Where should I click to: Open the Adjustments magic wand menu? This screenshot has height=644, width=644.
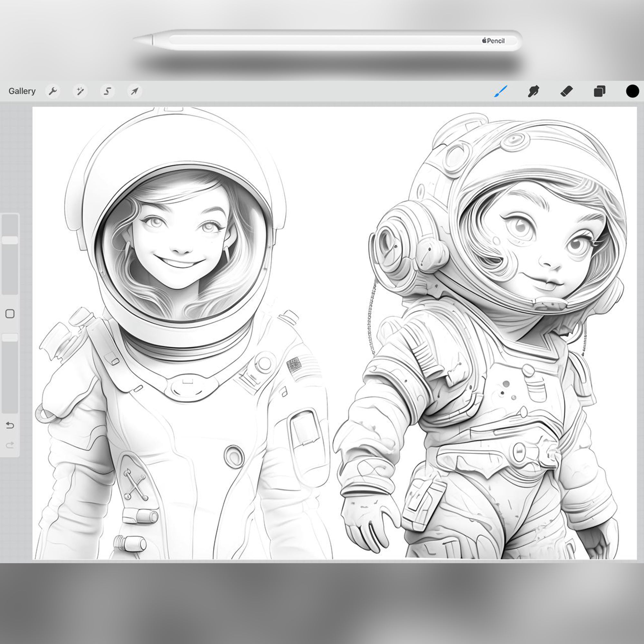point(81,91)
